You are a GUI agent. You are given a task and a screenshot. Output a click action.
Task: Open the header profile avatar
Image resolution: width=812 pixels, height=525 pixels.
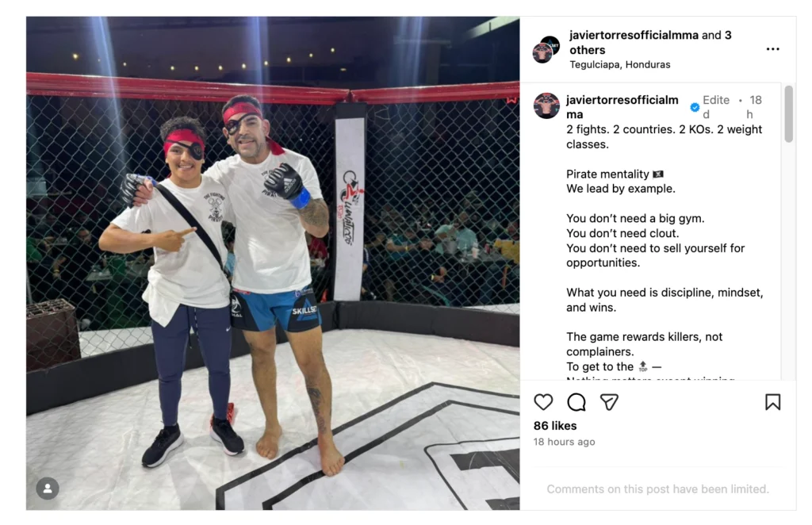pyautogui.click(x=546, y=50)
